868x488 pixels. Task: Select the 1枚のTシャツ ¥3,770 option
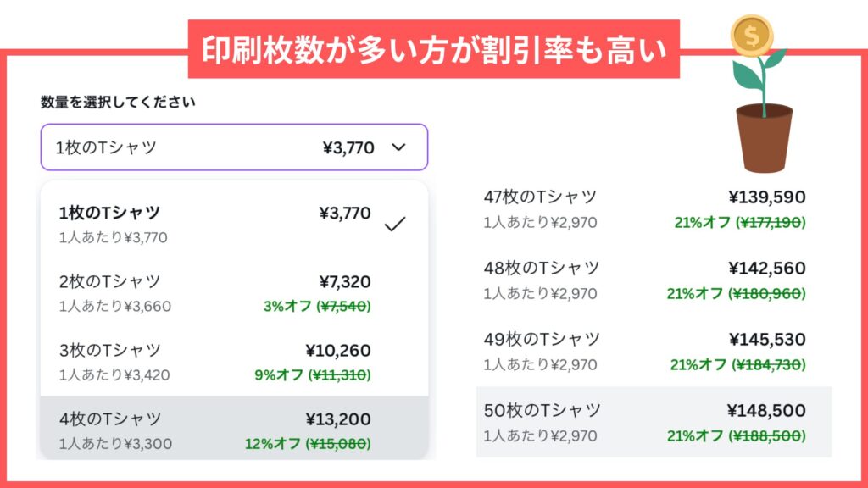[x=234, y=224]
